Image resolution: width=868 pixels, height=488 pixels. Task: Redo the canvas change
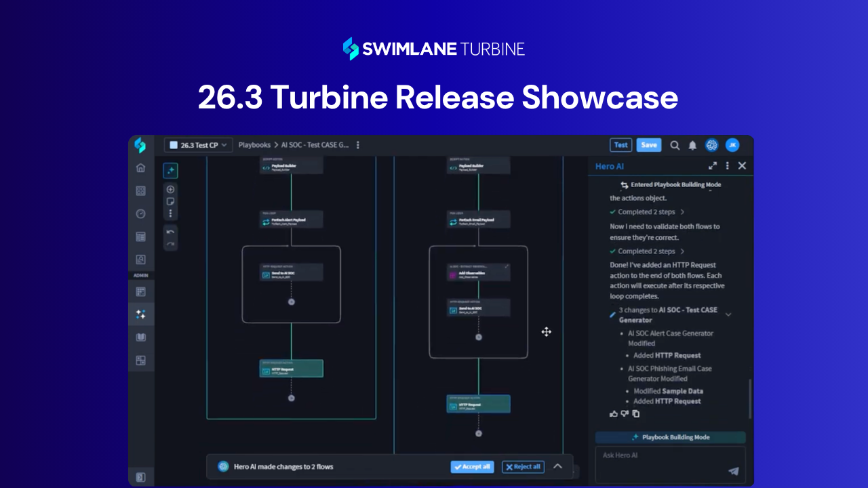pyautogui.click(x=170, y=244)
